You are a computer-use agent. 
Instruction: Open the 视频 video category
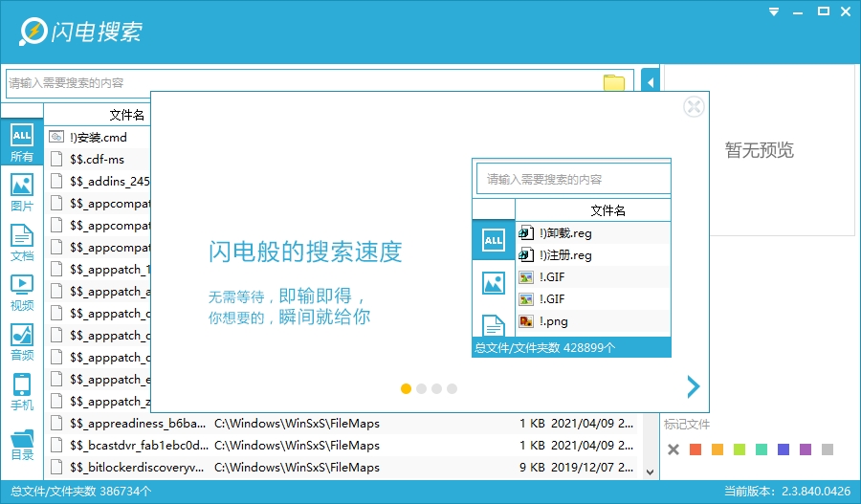(22, 293)
